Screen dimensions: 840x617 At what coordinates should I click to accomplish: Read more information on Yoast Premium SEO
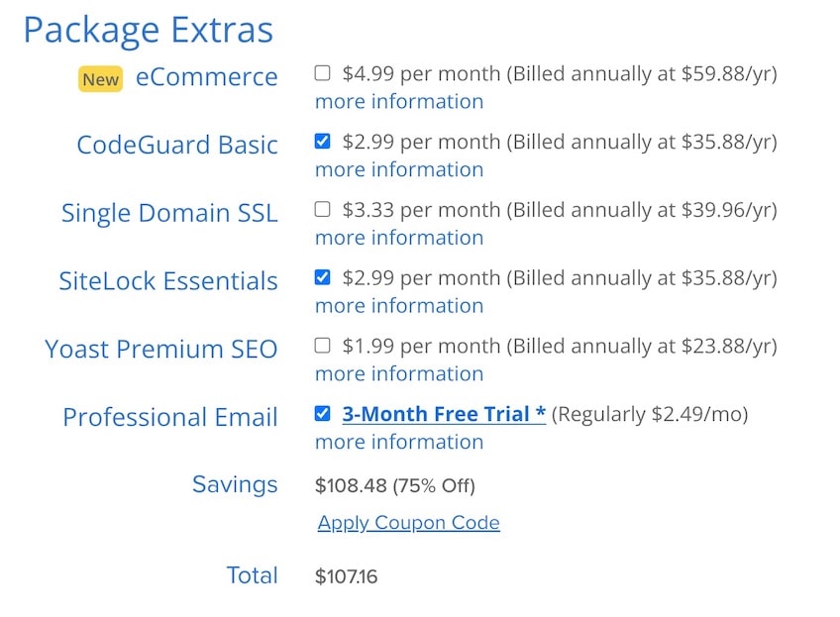(399, 374)
